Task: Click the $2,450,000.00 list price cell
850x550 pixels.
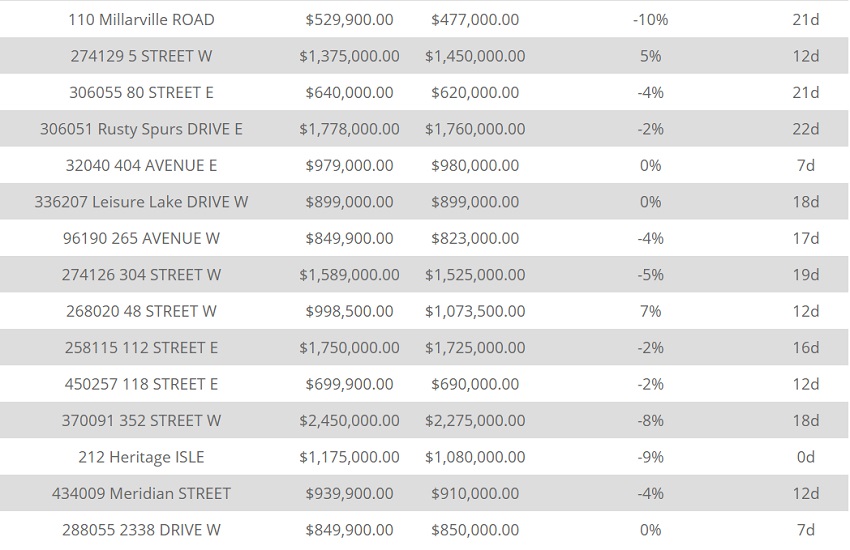Action: [x=349, y=421]
